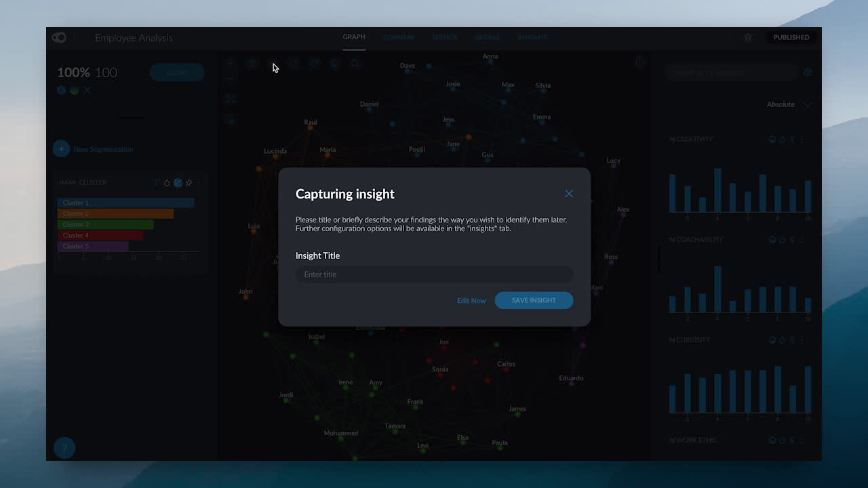868x488 pixels.
Task: Open the Absolute dropdown
Action: click(789, 104)
